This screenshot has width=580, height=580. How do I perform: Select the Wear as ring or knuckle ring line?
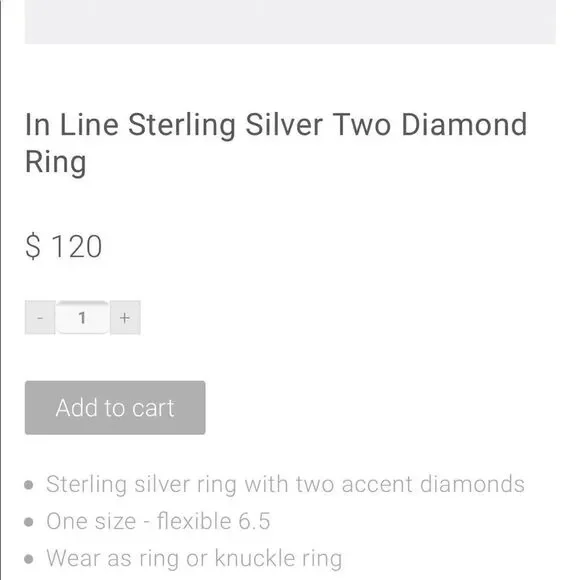194,558
